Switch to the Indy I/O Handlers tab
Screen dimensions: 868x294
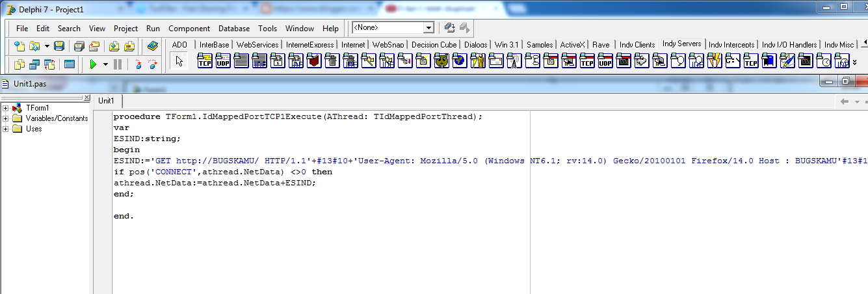coord(790,45)
